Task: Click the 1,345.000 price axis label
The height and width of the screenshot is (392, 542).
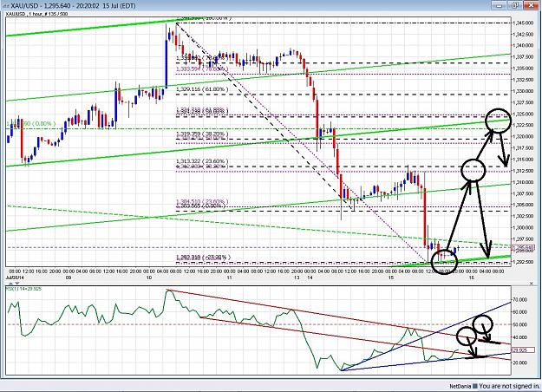Action: (523, 23)
